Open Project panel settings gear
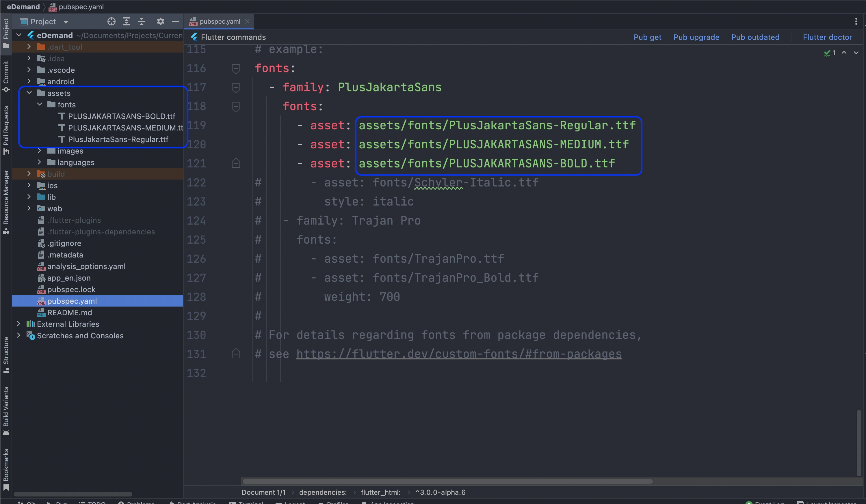866x504 pixels. point(160,22)
